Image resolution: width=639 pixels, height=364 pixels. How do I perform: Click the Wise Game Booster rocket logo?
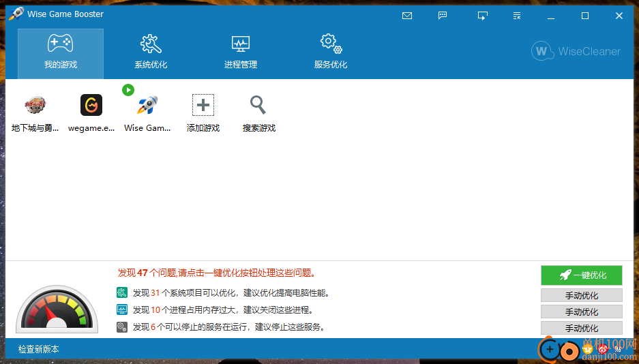[x=16, y=14]
